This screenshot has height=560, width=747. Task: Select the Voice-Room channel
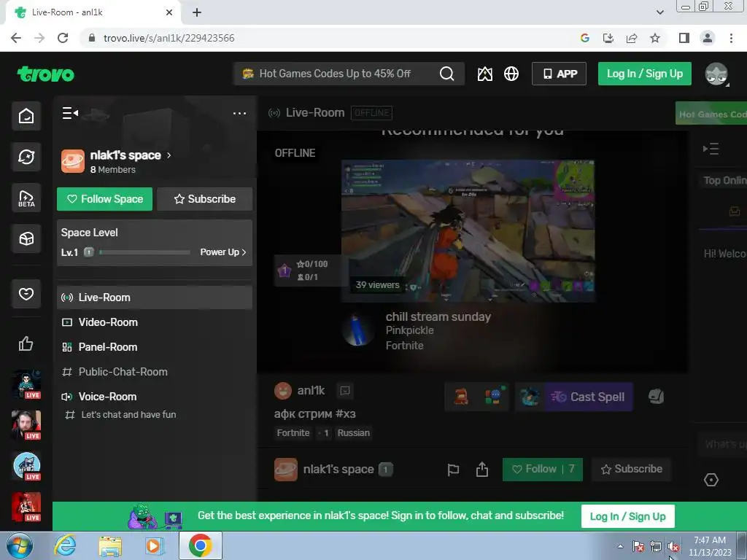pos(155,397)
